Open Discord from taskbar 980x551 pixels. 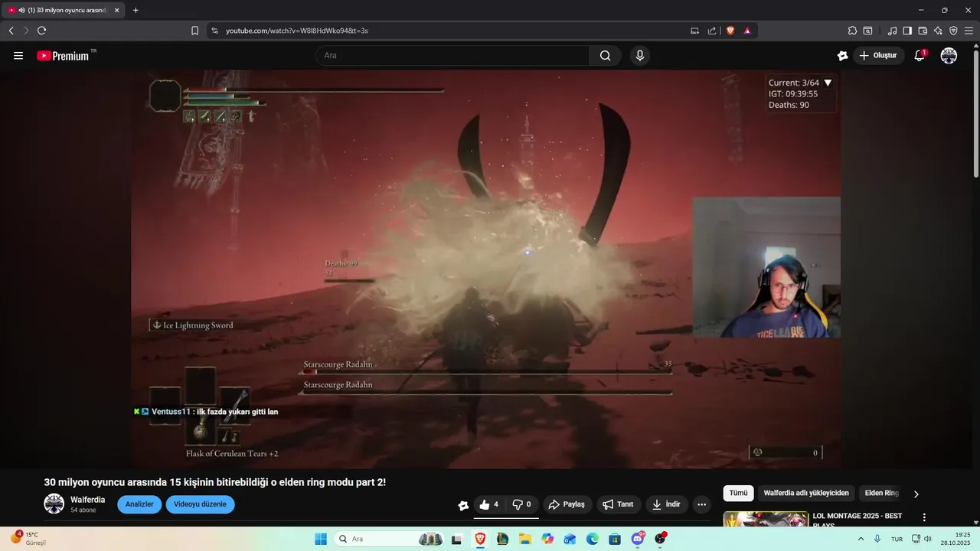tap(638, 539)
